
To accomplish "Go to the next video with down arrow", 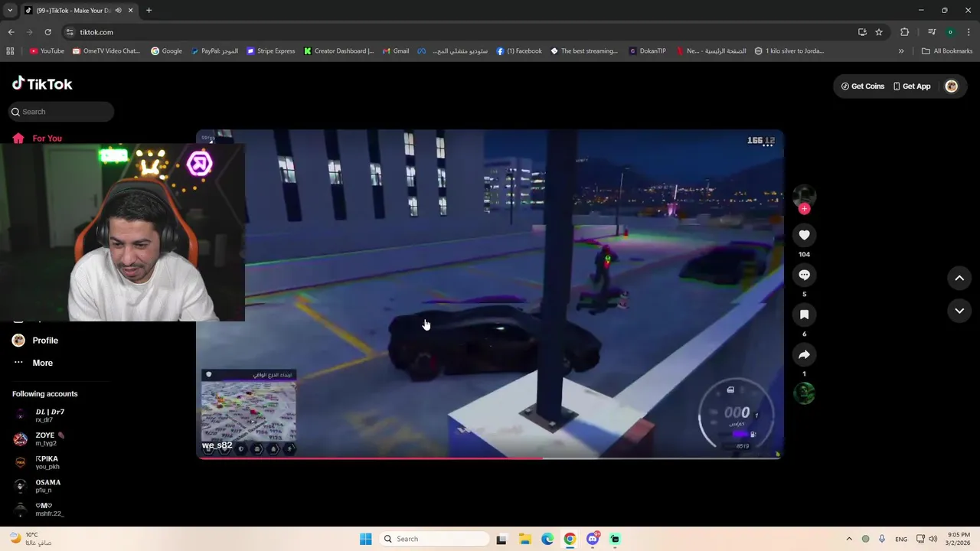I will [x=959, y=311].
